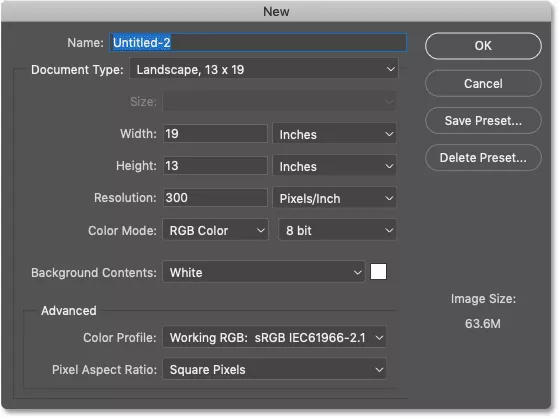Open the Save Preset dialog
559x418 pixels.
click(x=483, y=121)
